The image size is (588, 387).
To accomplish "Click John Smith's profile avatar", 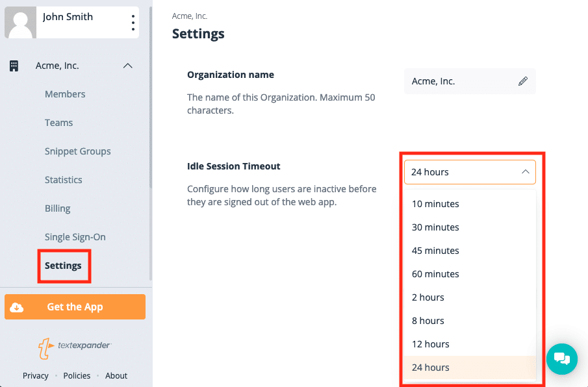I will [x=21, y=23].
